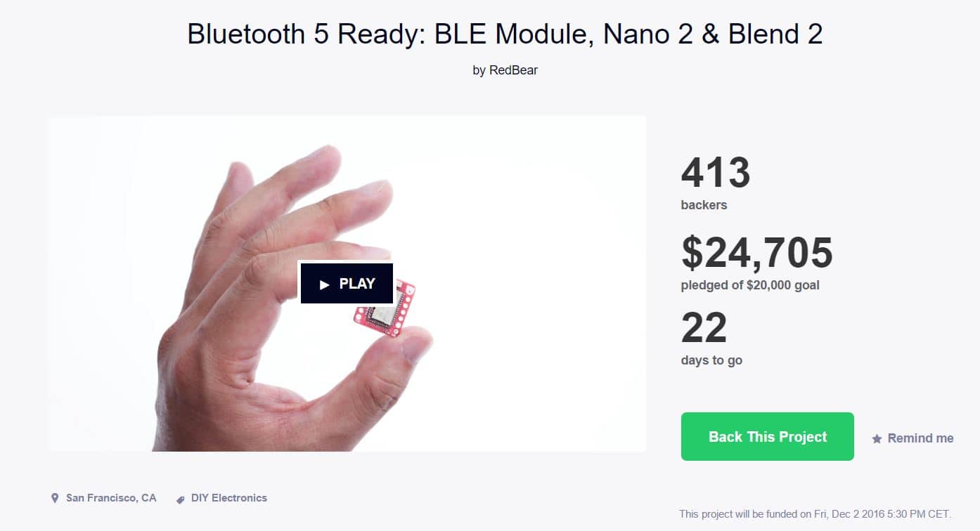Select the Remind me text link
The height and width of the screenshot is (531, 980).
tap(920, 438)
